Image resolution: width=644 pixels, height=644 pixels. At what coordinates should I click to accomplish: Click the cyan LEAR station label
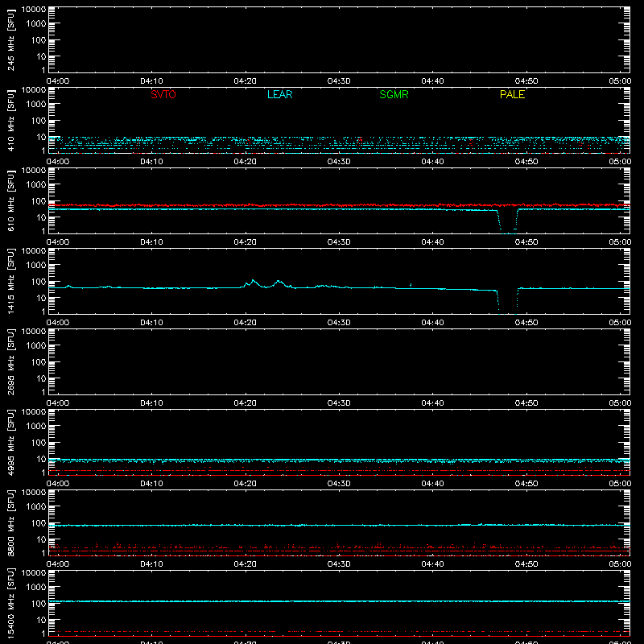tap(279, 94)
